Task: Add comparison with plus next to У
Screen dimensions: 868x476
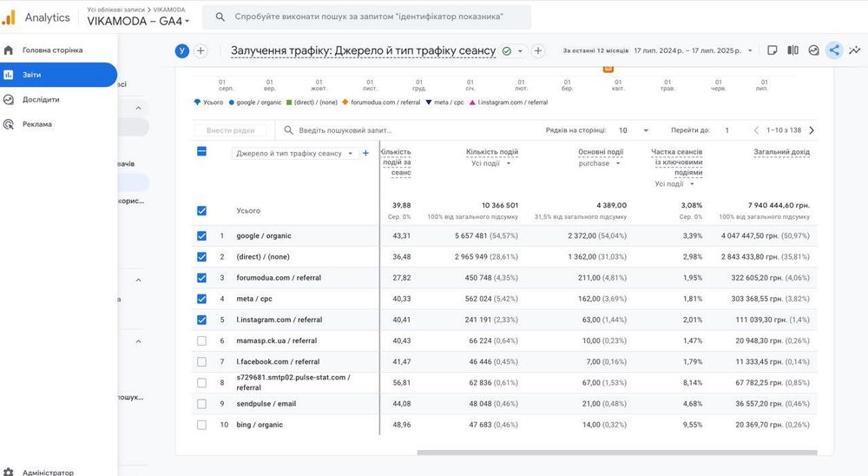Action: (201, 51)
